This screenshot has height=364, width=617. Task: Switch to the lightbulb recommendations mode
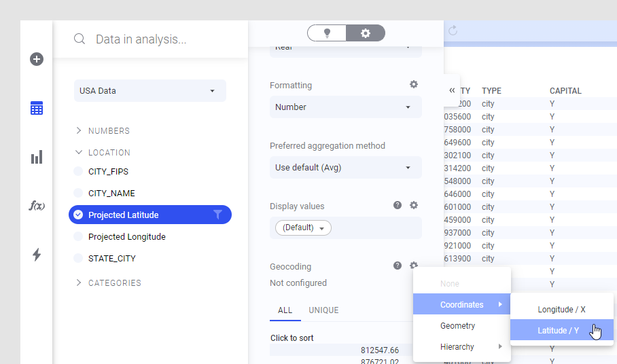point(327,33)
